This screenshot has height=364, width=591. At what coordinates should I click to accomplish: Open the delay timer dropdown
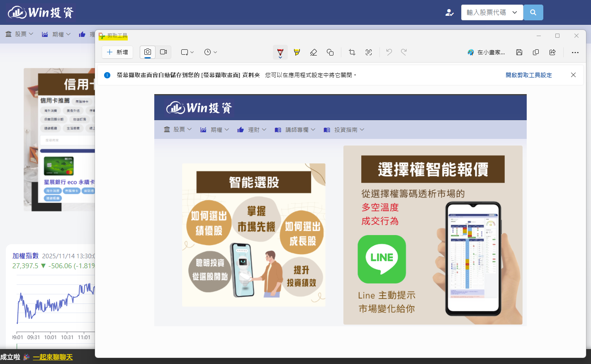point(211,52)
